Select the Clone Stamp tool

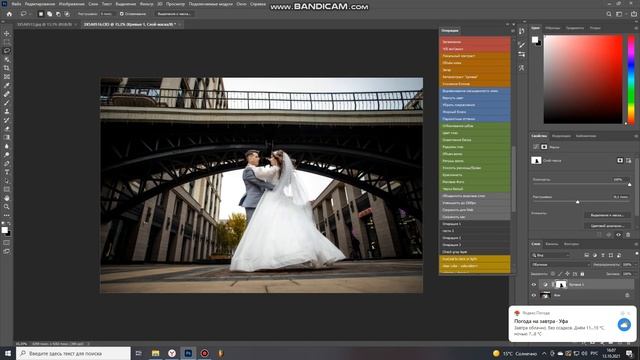point(7,111)
